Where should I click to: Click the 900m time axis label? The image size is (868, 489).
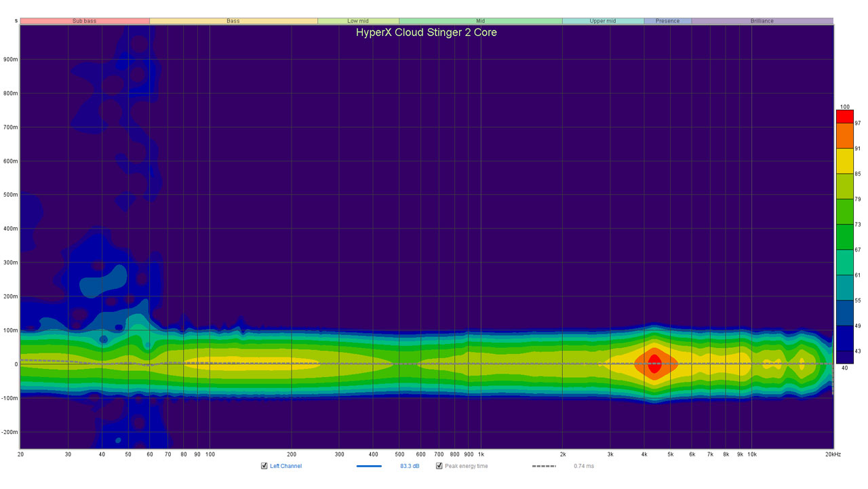10,59
